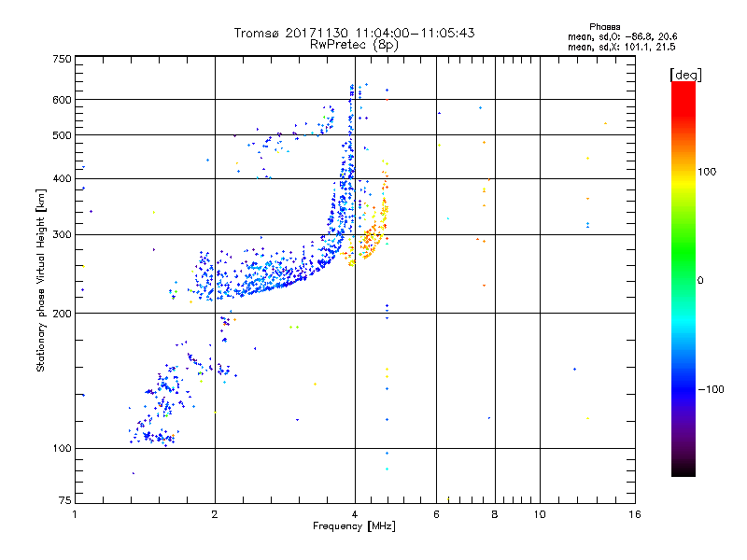Click the colorbar tick label '100'

707,172
